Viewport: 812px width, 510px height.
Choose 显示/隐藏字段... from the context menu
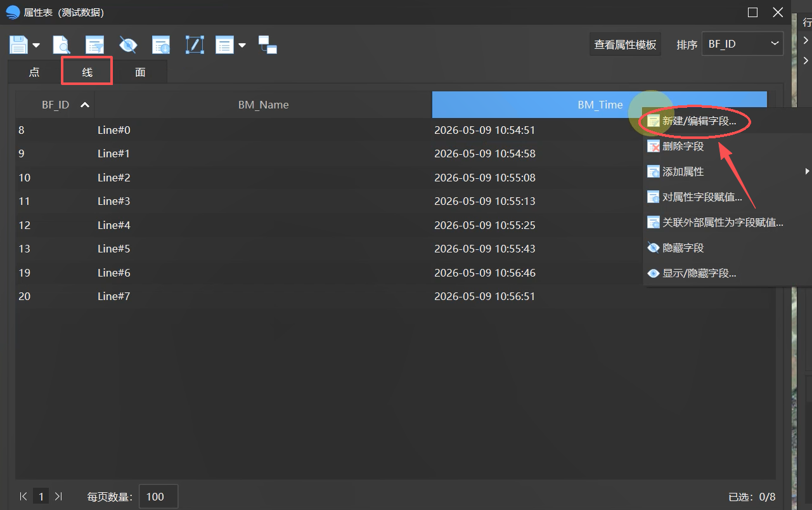[699, 273]
